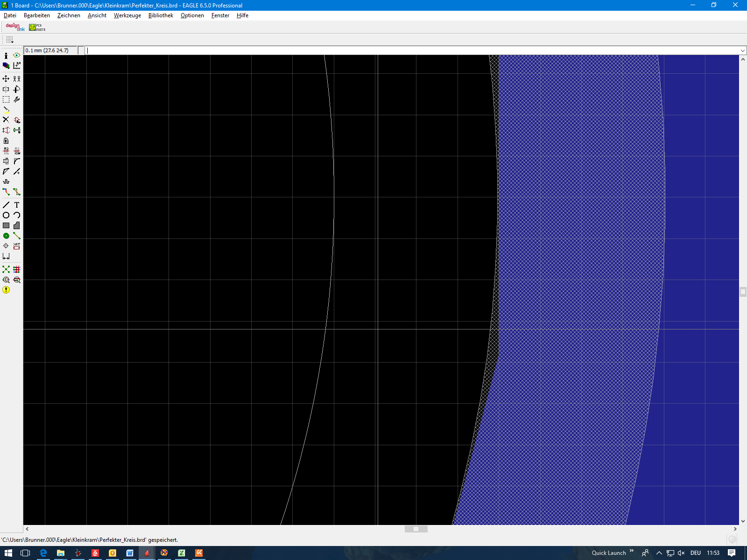The height and width of the screenshot is (560, 747).
Task: Run the ERC check tool
Action: tap(6, 280)
